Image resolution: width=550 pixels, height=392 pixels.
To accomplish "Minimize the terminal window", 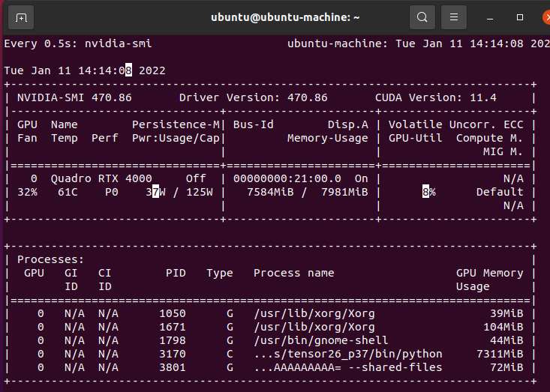I will coord(490,17).
